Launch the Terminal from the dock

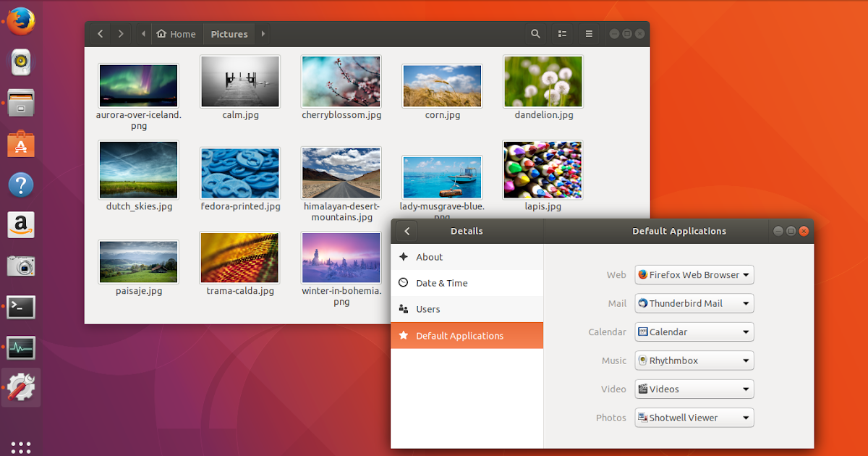coord(21,307)
